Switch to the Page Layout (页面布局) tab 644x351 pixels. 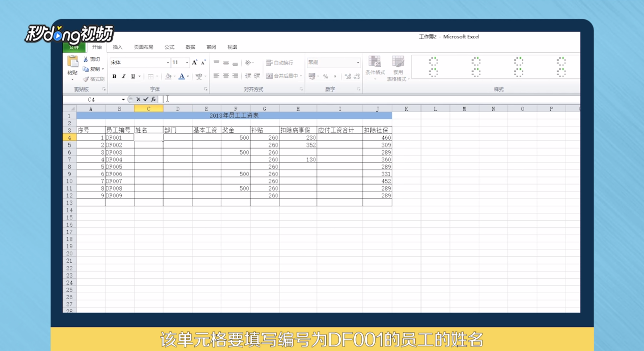click(143, 47)
